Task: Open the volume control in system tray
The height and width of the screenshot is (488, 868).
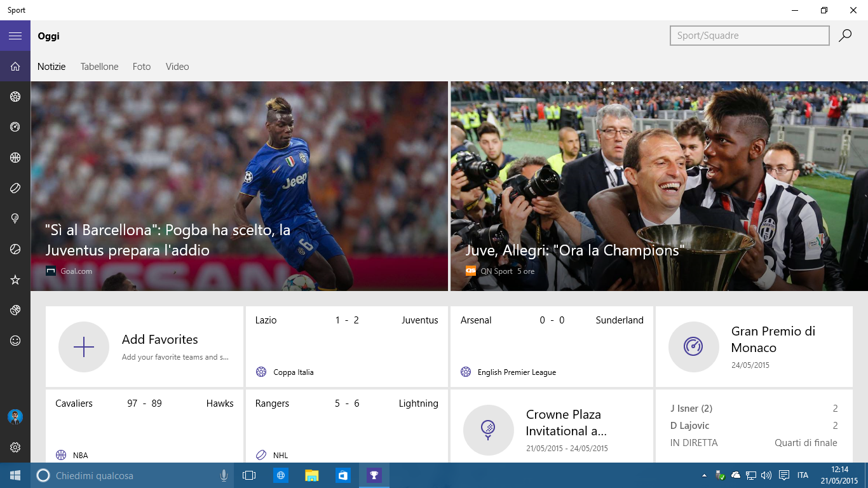Action: (x=766, y=475)
